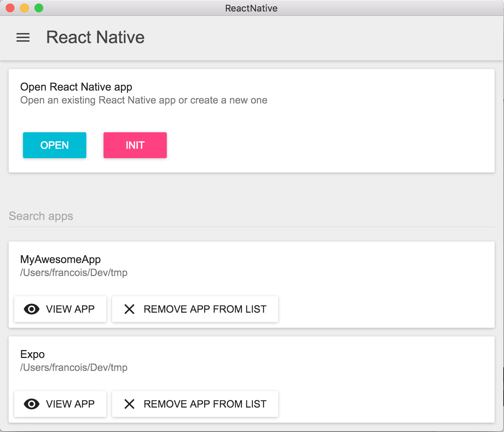Remove MyAwesomeApp from the list
The height and width of the screenshot is (432, 504).
click(195, 309)
